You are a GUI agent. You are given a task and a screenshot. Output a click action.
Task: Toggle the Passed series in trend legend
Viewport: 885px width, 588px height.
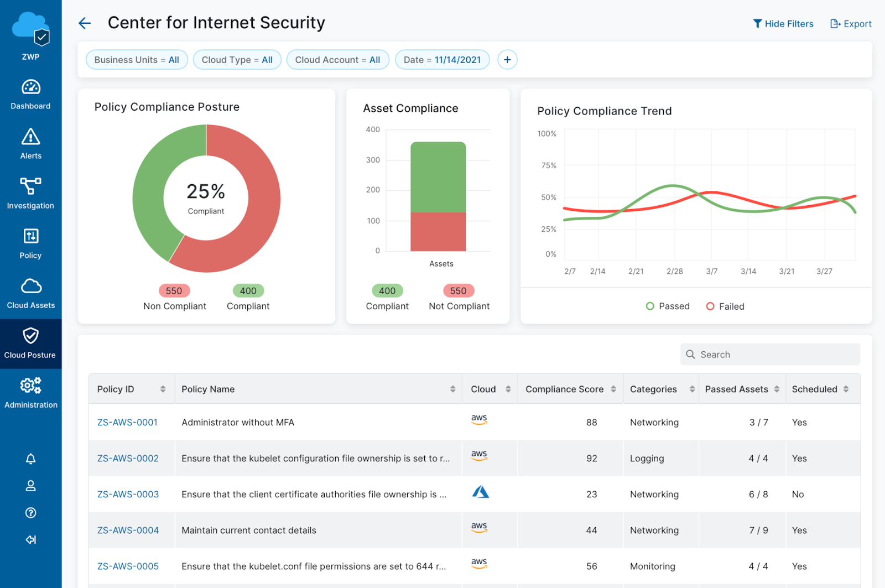coord(668,306)
